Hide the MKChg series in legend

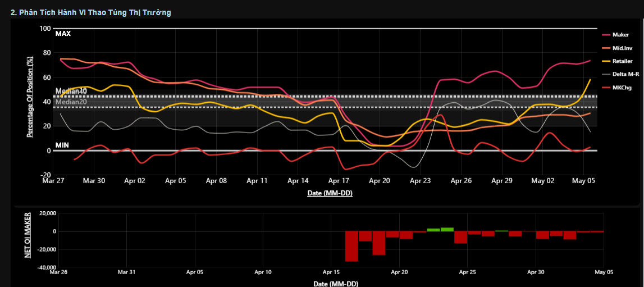pos(622,86)
